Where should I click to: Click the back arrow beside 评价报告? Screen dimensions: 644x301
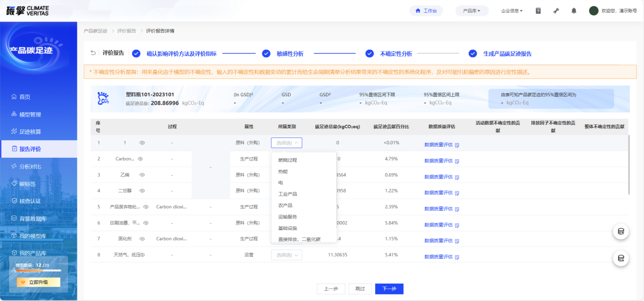93,53
